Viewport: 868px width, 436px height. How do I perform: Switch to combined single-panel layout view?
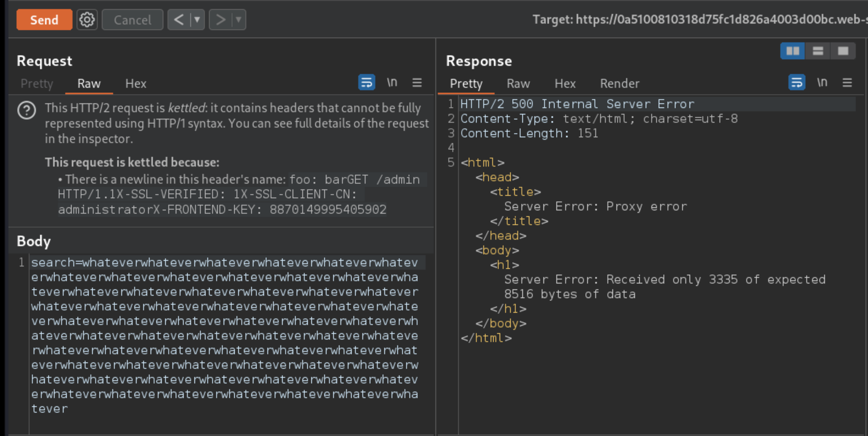pyautogui.click(x=843, y=51)
